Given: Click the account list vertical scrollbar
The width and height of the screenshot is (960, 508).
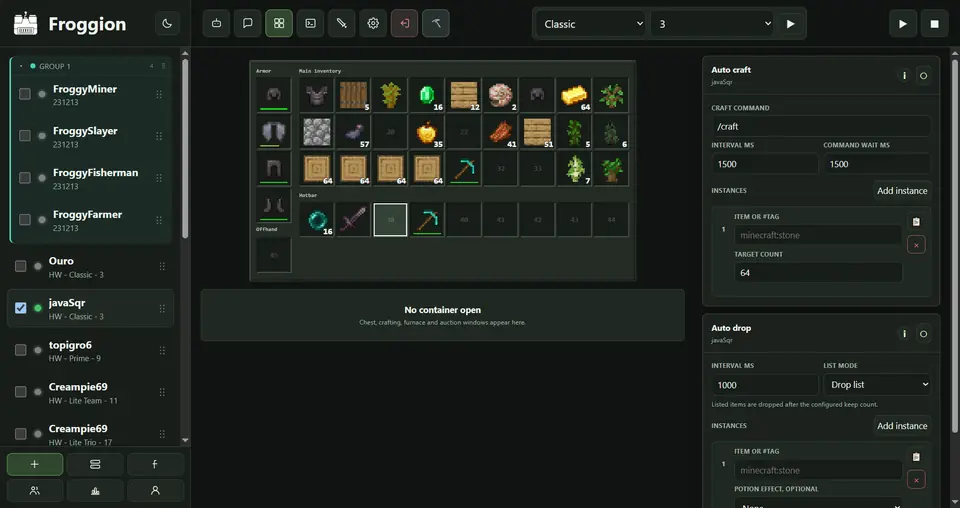Looking at the screenshot, I should [x=185, y=150].
